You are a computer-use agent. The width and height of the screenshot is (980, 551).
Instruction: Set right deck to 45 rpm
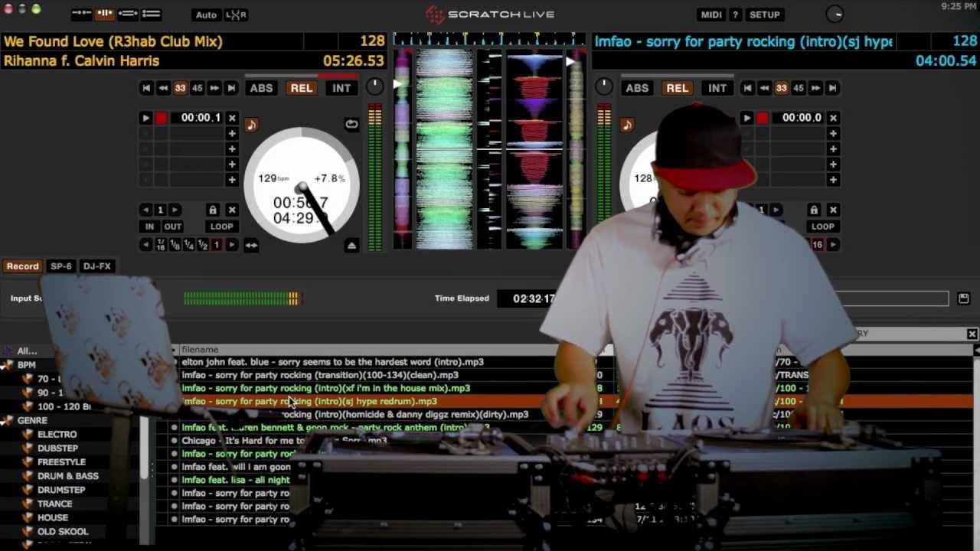pyautogui.click(x=799, y=88)
